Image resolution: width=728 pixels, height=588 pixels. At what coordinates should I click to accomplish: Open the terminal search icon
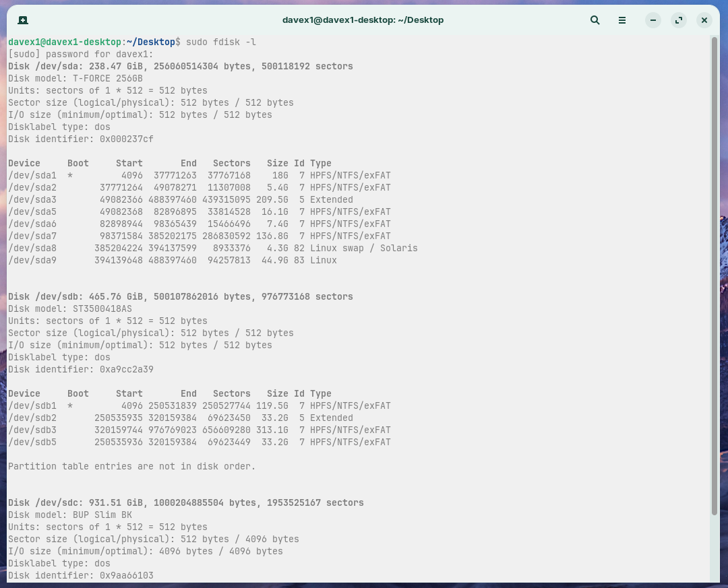(x=595, y=20)
